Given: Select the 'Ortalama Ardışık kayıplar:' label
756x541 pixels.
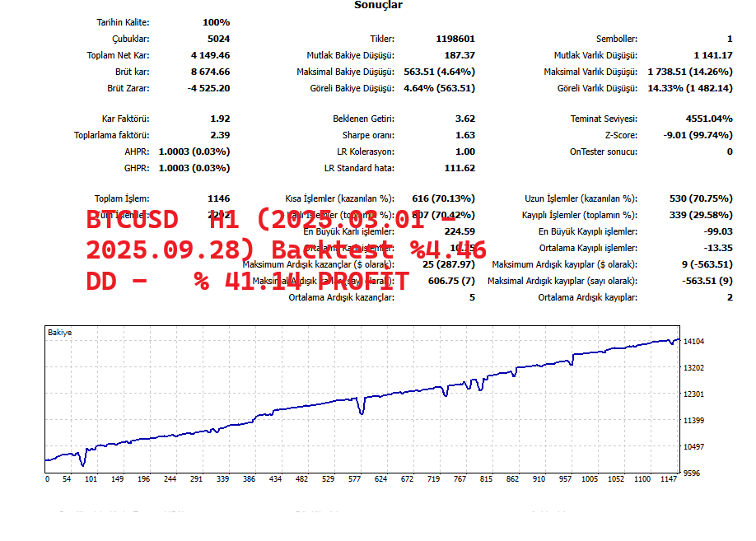Looking at the screenshot, I should tap(588, 297).
